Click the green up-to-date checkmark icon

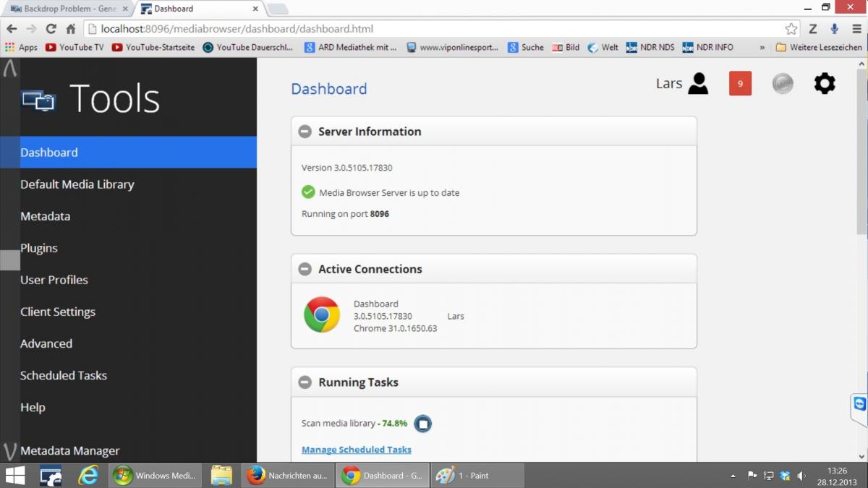coord(308,192)
